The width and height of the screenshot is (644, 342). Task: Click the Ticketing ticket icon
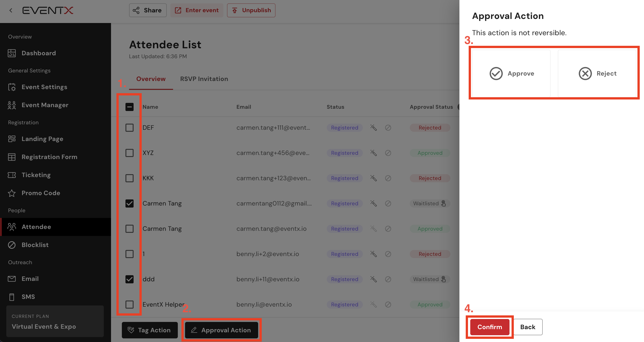coord(12,175)
